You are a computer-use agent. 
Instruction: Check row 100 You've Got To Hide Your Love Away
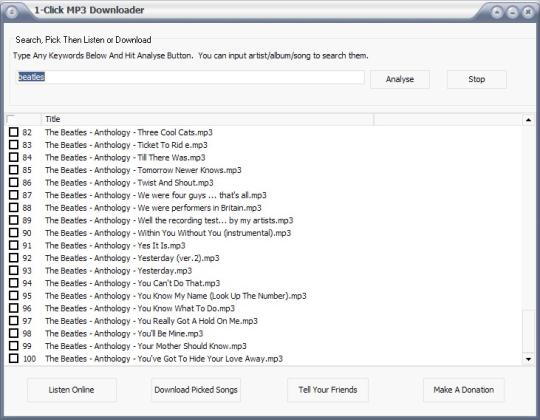[14, 358]
